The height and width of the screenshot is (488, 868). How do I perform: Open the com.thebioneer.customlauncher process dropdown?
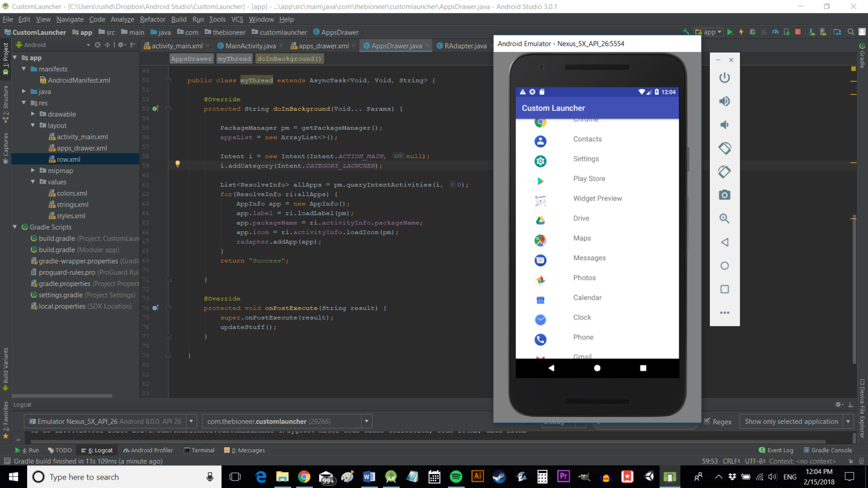pyautogui.click(x=367, y=421)
